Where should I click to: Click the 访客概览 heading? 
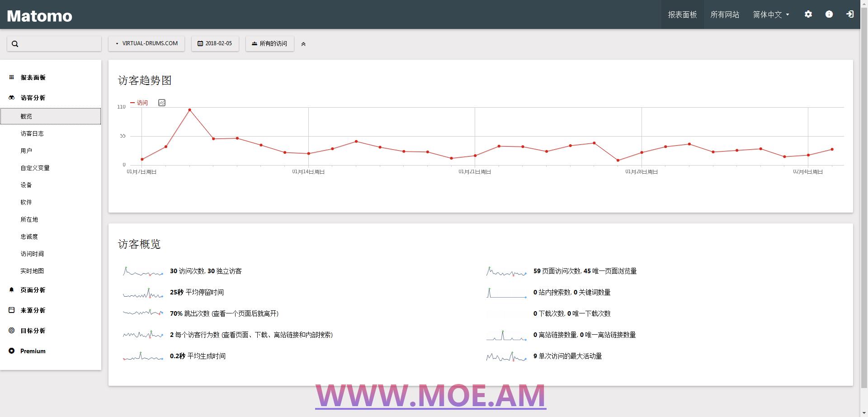[139, 244]
